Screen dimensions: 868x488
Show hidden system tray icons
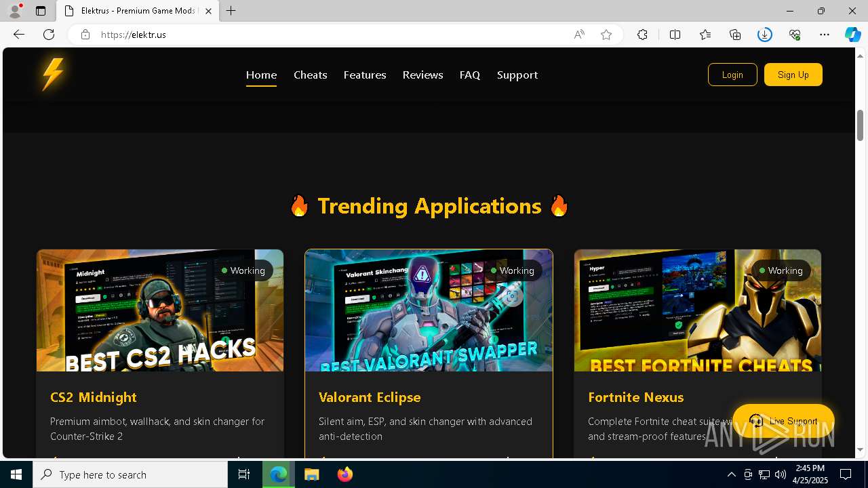(731, 474)
